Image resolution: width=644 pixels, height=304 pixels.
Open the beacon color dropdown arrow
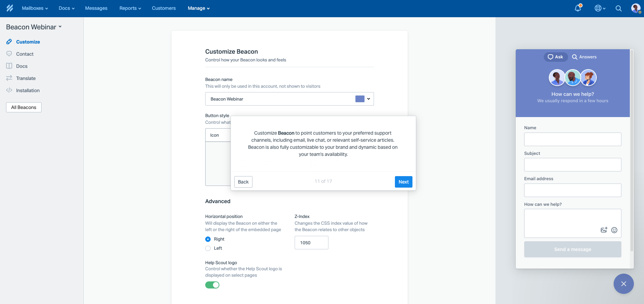pyautogui.click(x=369, y=99)
